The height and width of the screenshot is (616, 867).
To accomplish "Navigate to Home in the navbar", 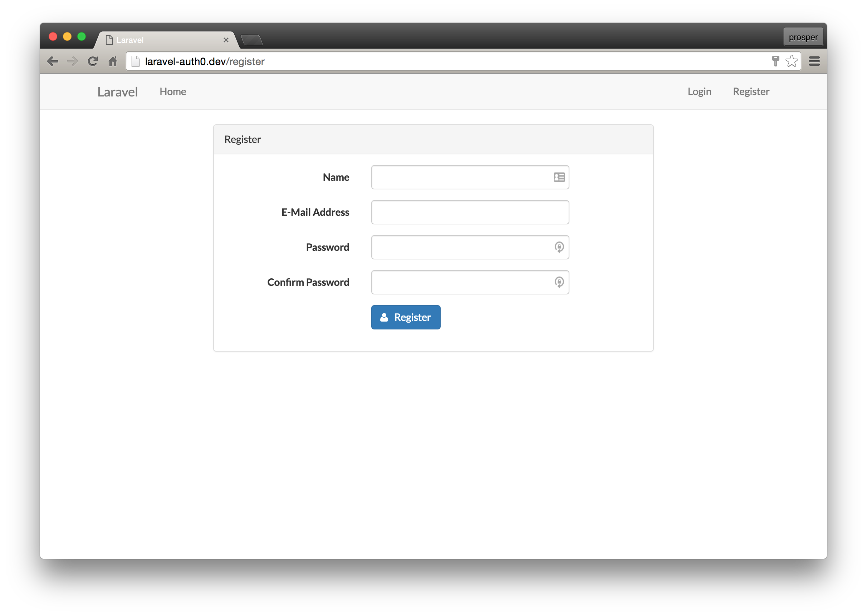I will (173, 91).
